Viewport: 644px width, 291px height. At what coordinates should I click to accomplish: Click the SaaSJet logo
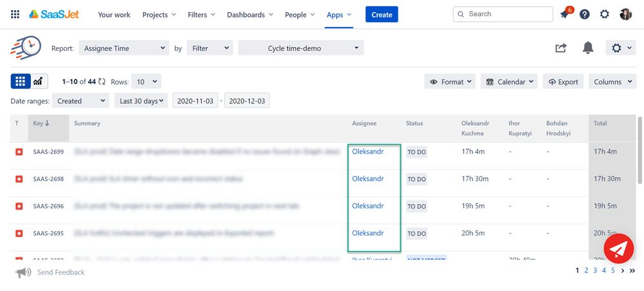click(x=54, y=14)
